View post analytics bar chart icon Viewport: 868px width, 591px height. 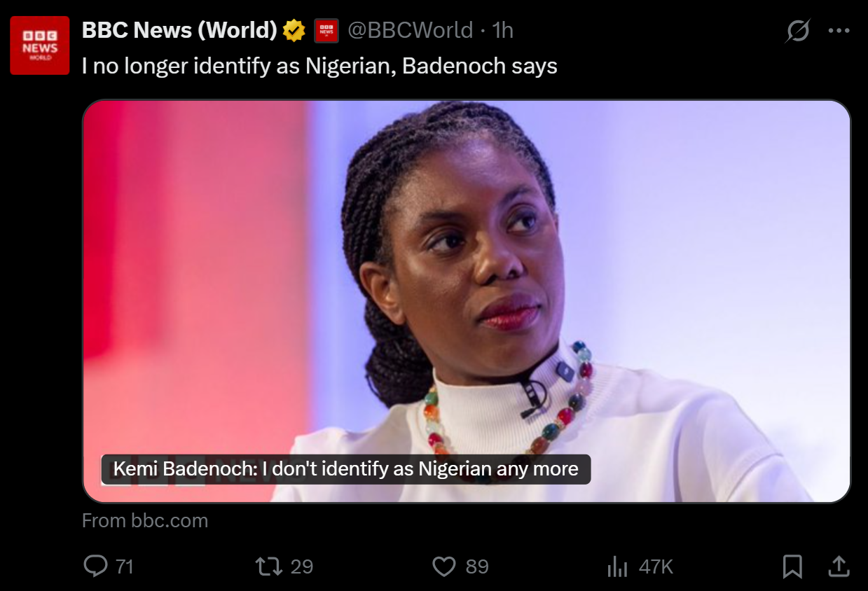(617, 566)
